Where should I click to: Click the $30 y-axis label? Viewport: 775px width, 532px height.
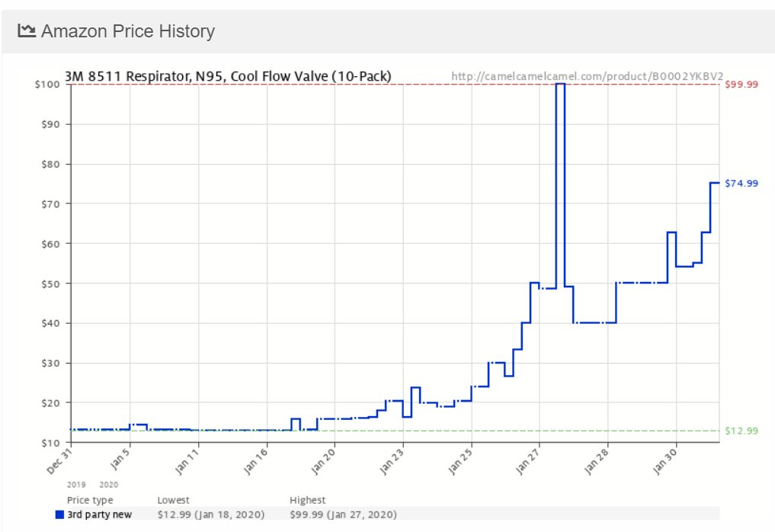pyautogui.click(x=51, y=364)
